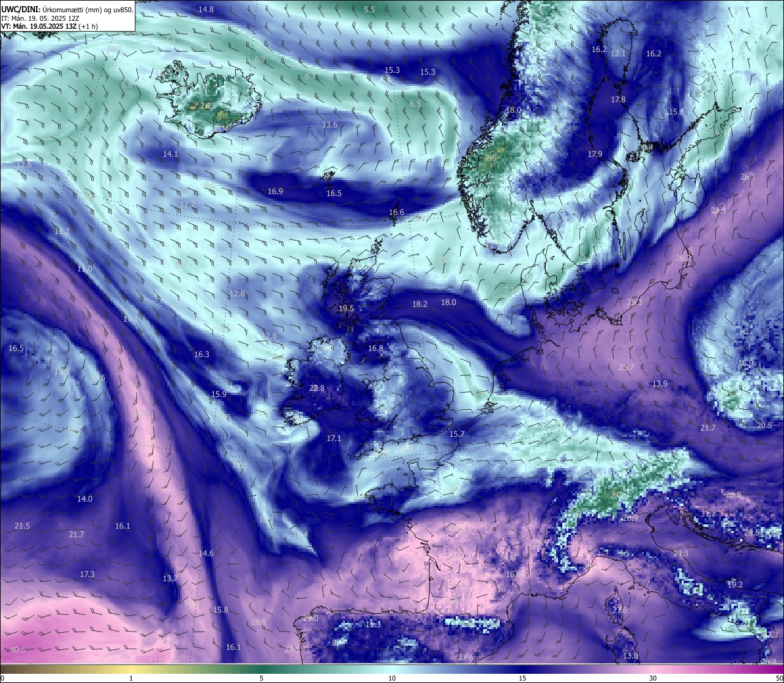
Task: Select the 1 tick label on the color scale
Action: tap(131, 678)
